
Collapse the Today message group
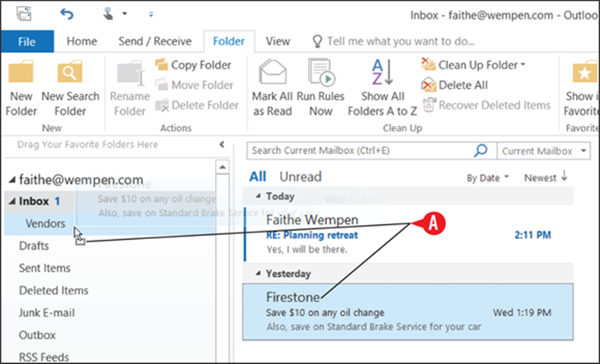pyautogui.click(x=258, y=196)
